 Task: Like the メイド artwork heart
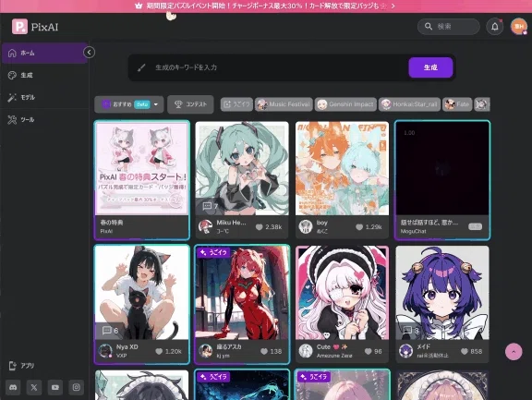[x=465, y=351]
